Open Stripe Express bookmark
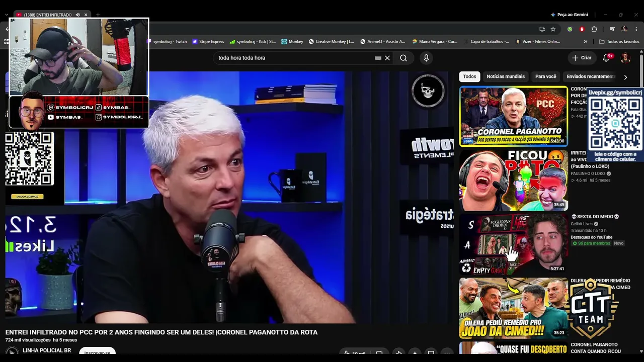The image size is (644, 362). pyautogui.click(x=208, y=42)
